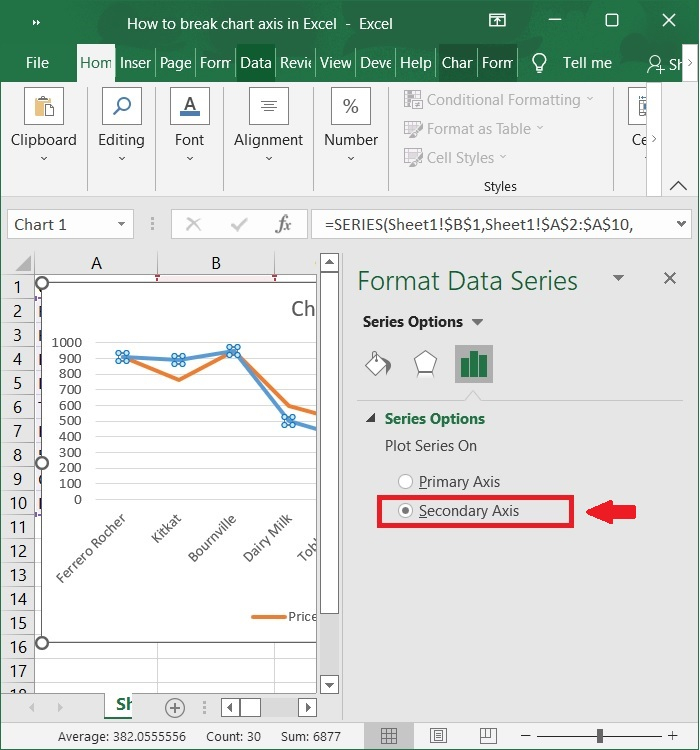Click the horizontal scrollbar right arrow

[x=308, y=707]
